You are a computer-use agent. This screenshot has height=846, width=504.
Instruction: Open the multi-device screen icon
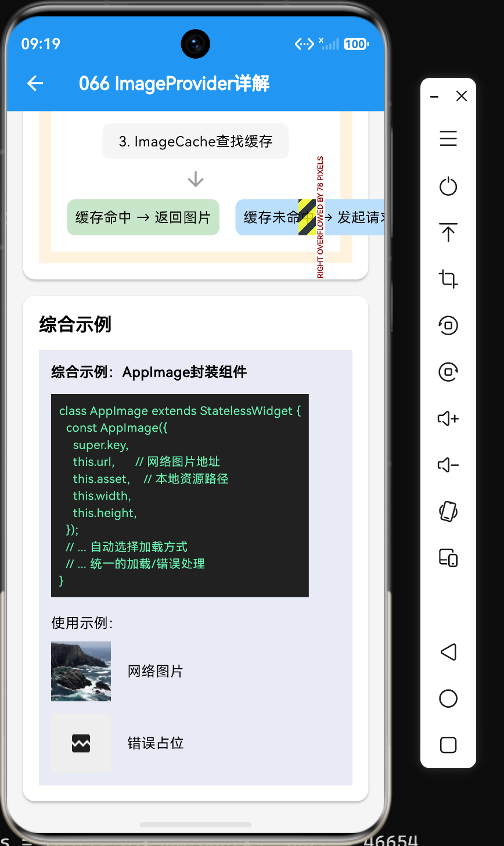point(448,558)
